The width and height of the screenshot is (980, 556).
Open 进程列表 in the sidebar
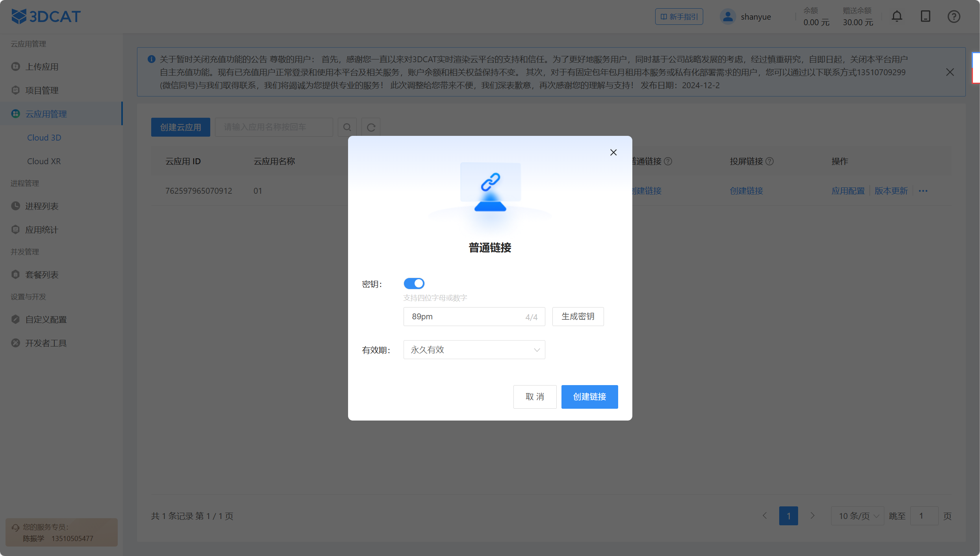pyautogui.click(x=42, y=206)
